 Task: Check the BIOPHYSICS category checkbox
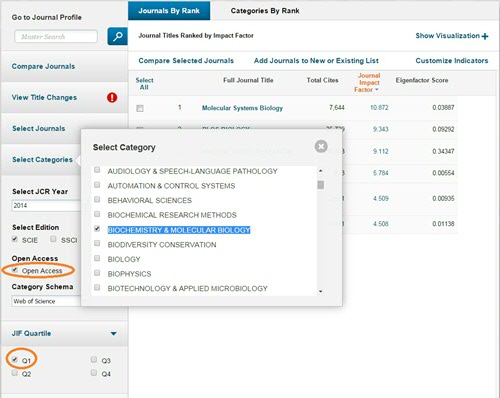[97, 273]
